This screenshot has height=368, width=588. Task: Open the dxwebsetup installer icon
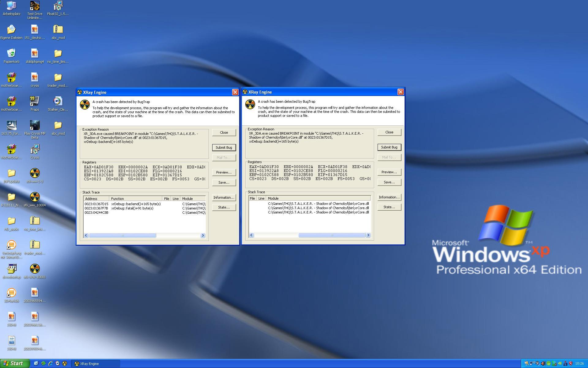11,269
